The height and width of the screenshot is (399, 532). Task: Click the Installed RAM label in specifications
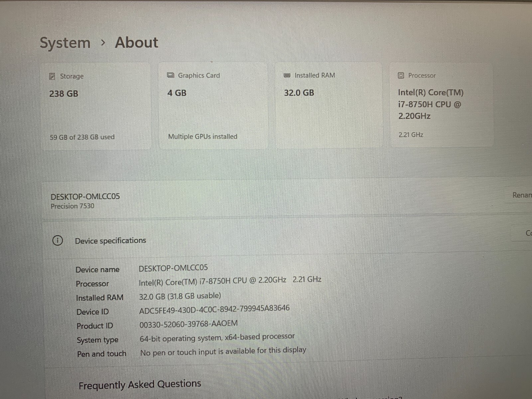[x=100, y=298]
